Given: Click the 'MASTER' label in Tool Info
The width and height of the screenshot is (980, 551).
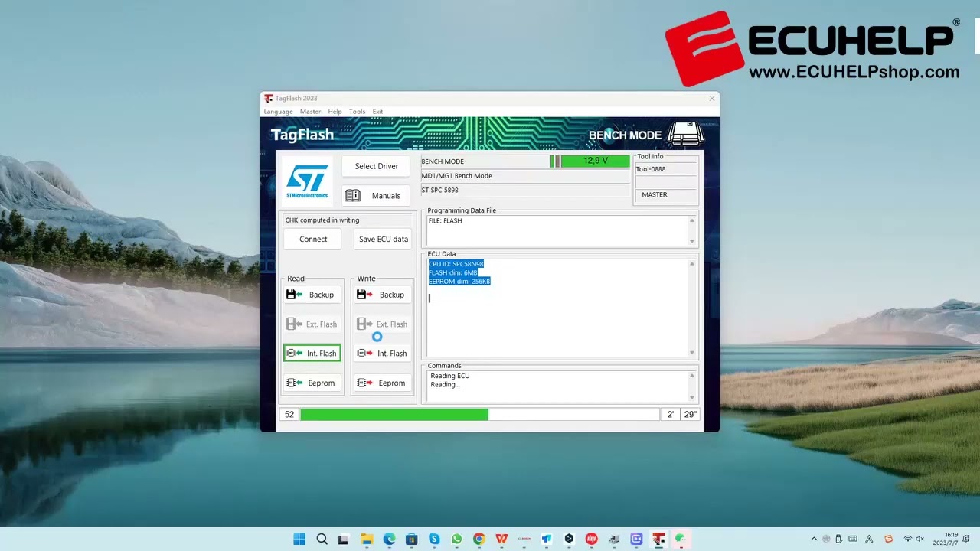Looking at the screenshot, I should pyautogui.click(x=655, y=194).
